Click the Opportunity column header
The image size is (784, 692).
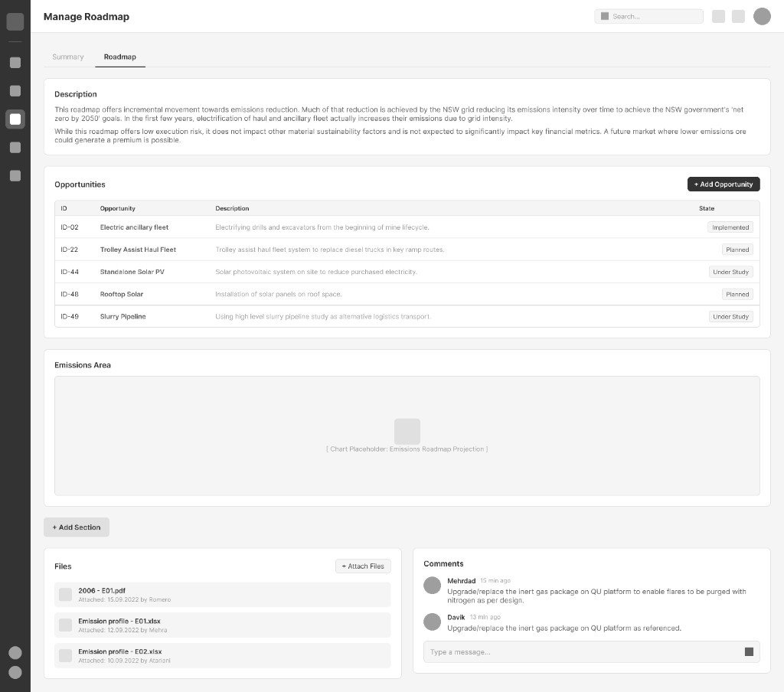click(x=117, y=208)
